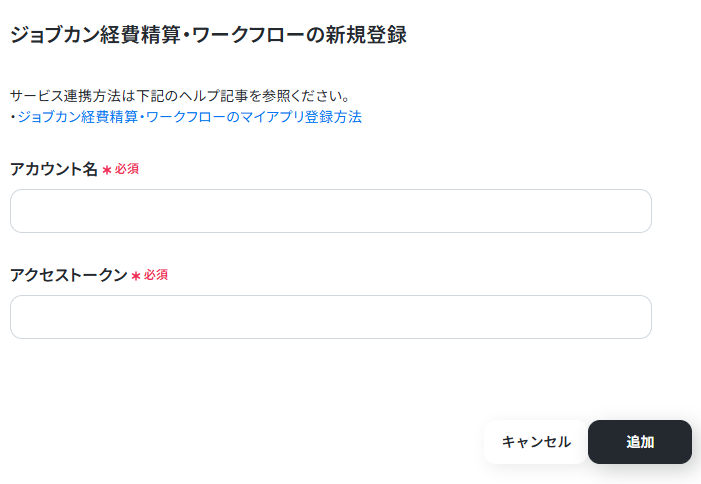Click the 追加 button
The height and width of the screenshot is (484, 701).
(x=639, y=442)
